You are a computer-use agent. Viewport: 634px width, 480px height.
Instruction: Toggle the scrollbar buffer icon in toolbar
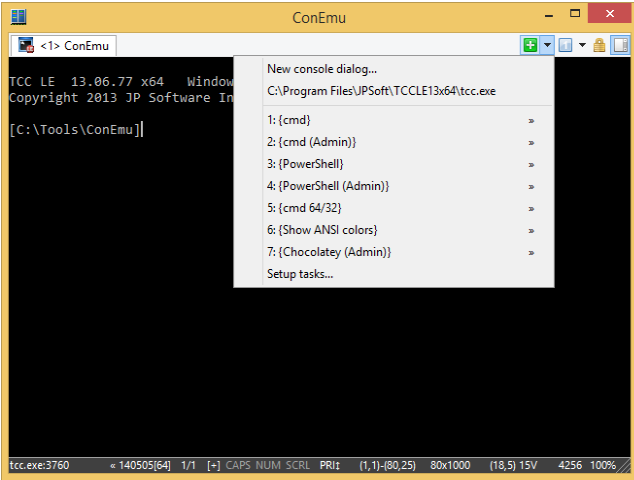pyautogui.click(x=620, y=45)
